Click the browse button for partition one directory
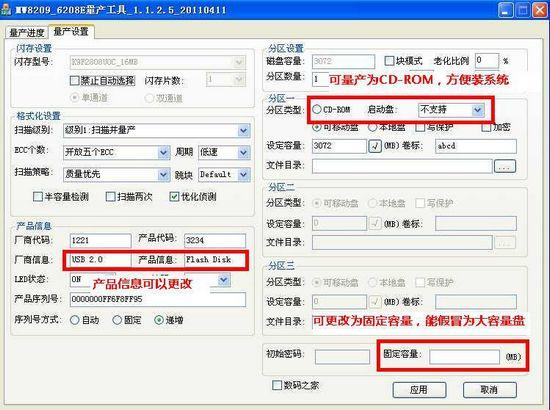 505,166
